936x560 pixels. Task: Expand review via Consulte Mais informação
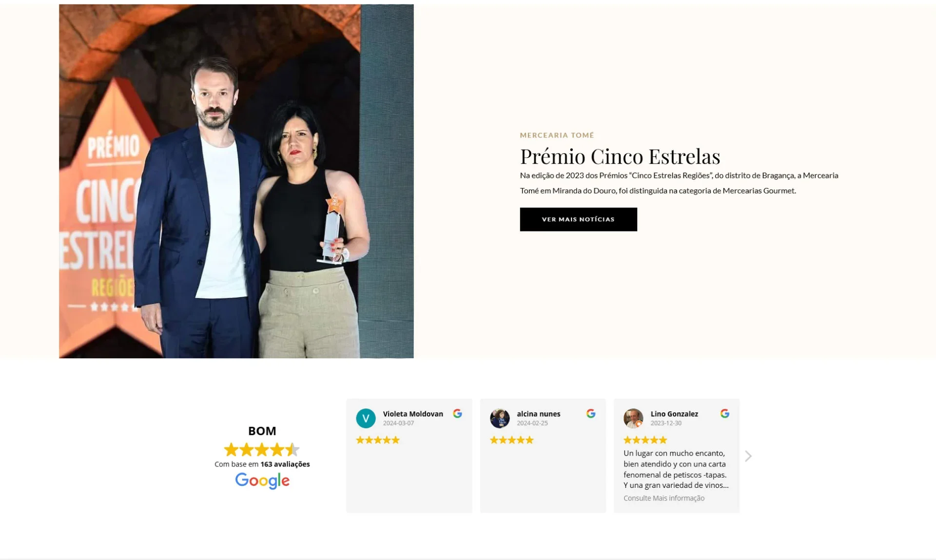(x=664, y=498)
